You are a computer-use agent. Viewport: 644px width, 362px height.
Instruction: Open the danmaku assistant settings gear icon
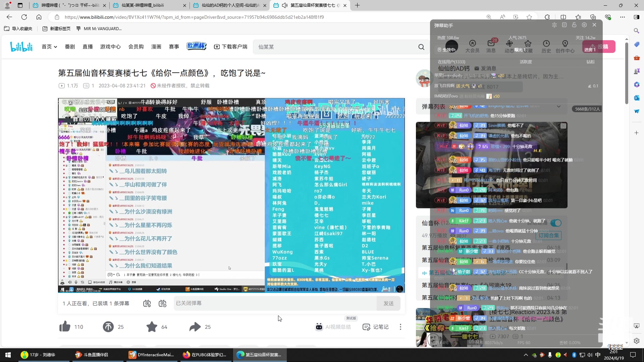(584, 25)
